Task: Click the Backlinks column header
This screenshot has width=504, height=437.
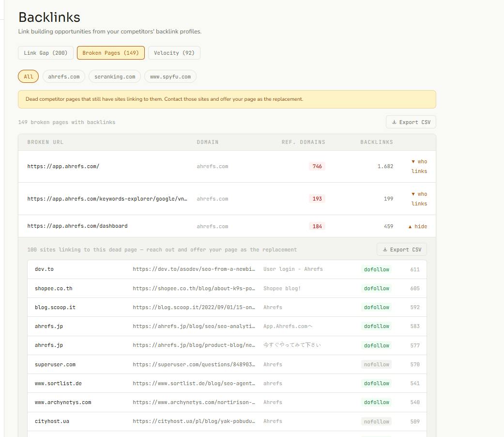Action: point(377,142)
